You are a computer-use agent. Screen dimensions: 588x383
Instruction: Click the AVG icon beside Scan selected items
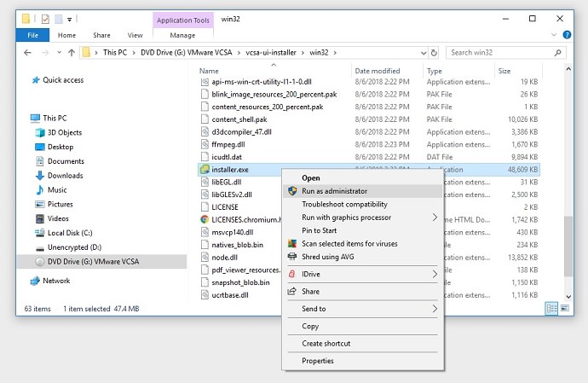tap(292, 244)
